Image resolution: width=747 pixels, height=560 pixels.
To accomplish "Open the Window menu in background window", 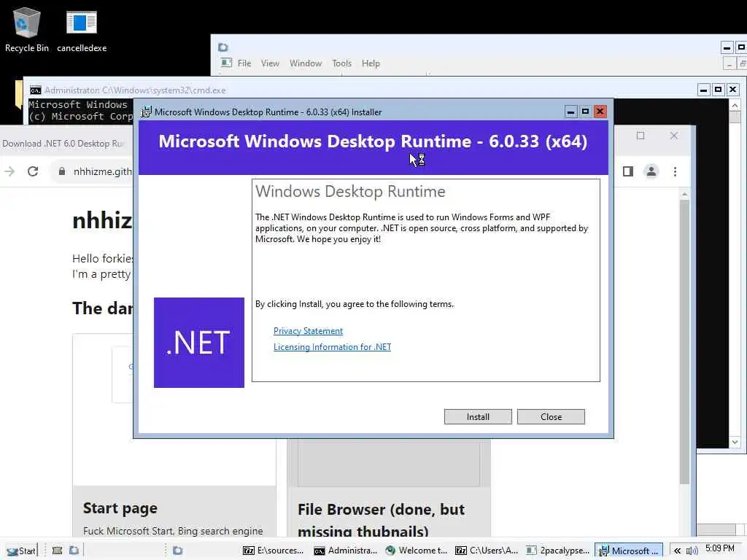I will [306, 63].
